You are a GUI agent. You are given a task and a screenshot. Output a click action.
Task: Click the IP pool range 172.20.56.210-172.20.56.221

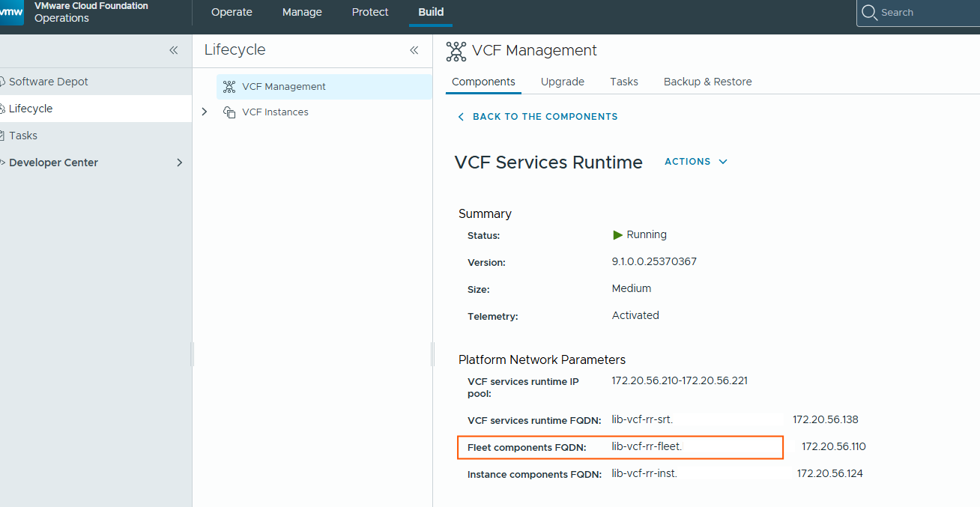(680, 380)
